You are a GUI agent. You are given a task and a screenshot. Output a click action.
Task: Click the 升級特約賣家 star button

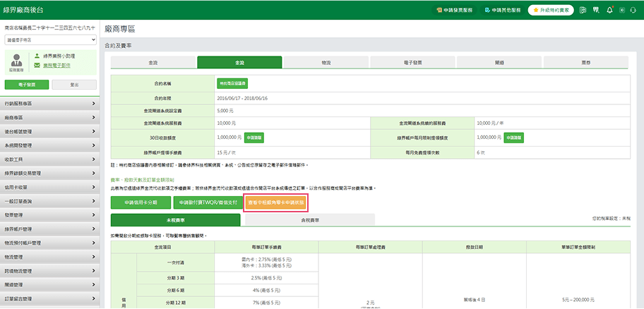pyautogui.click(x=551, y=11)
